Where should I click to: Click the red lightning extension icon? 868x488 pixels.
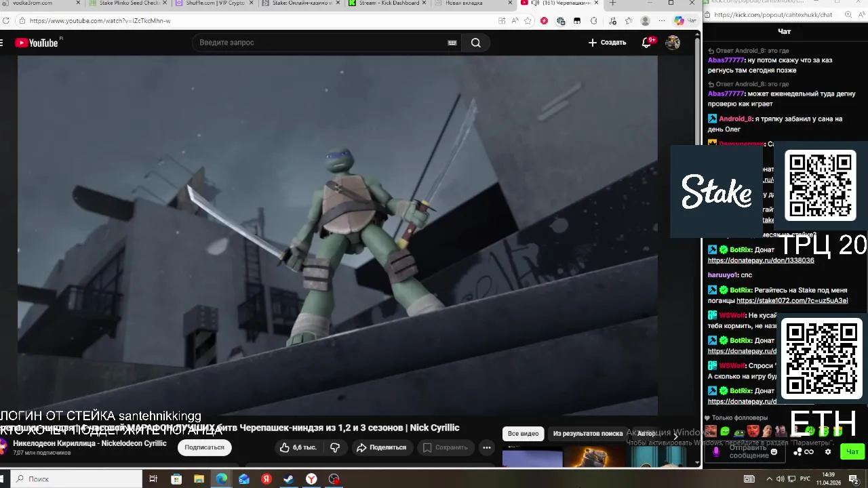(x=544, y=21)
